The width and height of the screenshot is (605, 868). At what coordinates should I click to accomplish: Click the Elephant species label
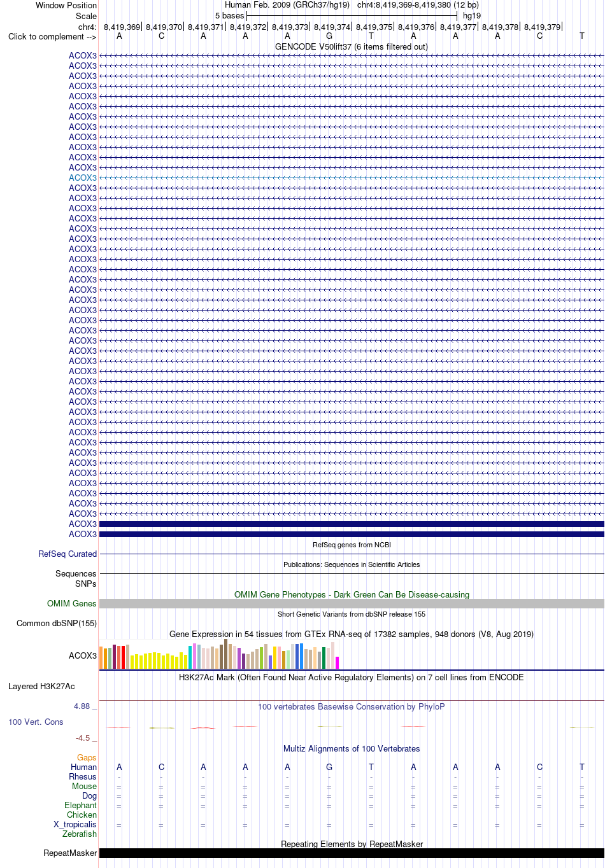[x=81, y=806]
